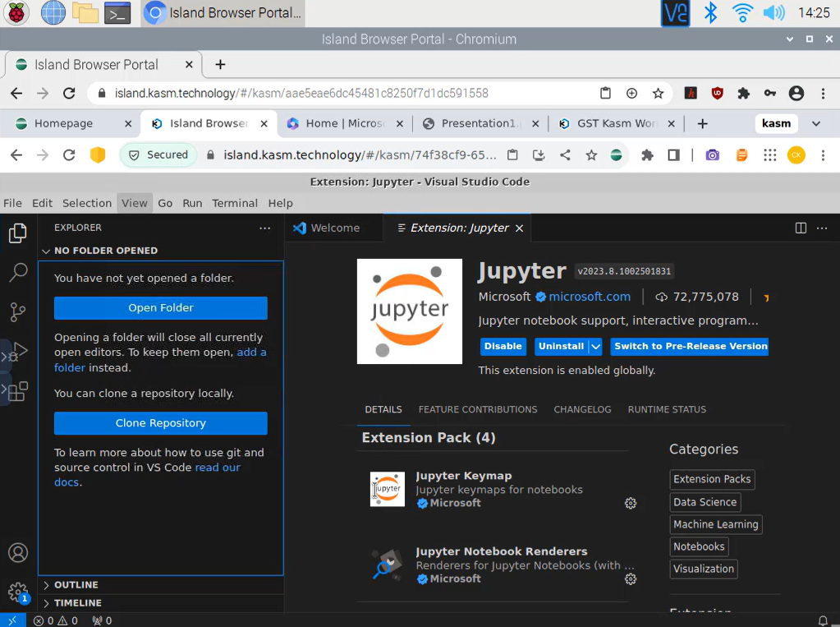Switch to the Welcome editor tab
The height and width of the screenshot is (627, 840).
[x=334, y=228]
